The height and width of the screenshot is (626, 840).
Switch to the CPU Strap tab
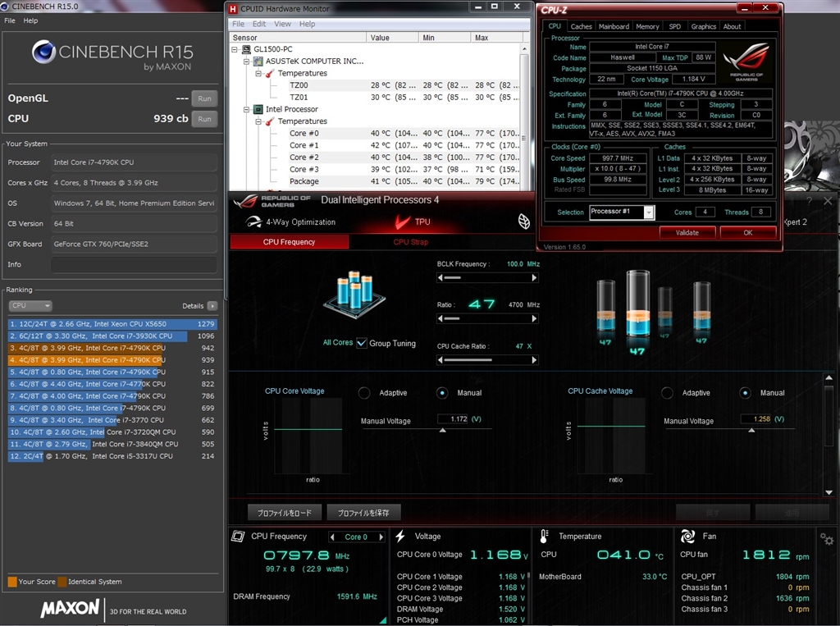click(410, 242)
